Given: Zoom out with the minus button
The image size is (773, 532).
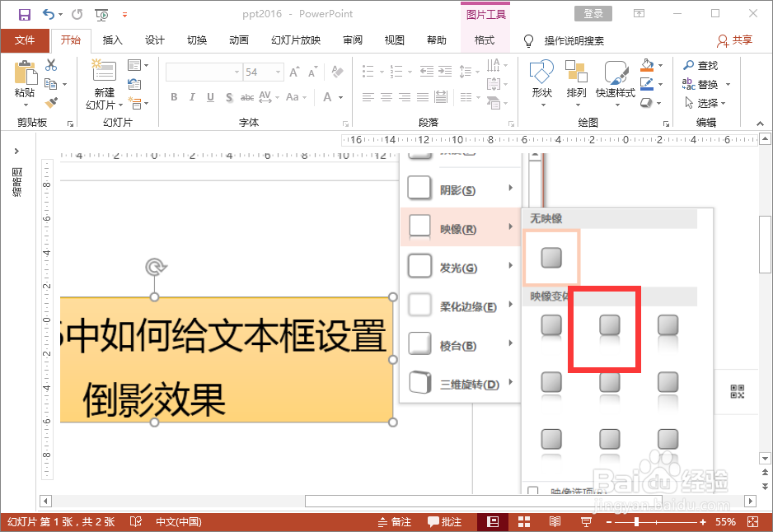Looking at the screenshot, I should (609, 521).
